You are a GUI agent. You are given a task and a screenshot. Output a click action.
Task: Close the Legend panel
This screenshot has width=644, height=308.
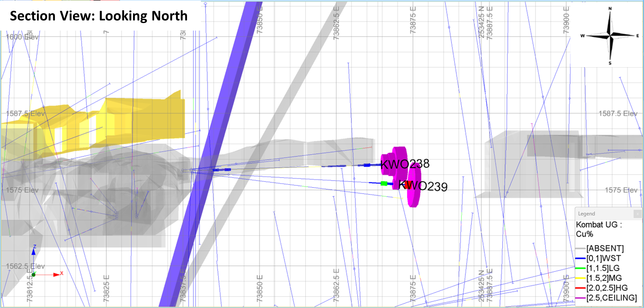638,214
